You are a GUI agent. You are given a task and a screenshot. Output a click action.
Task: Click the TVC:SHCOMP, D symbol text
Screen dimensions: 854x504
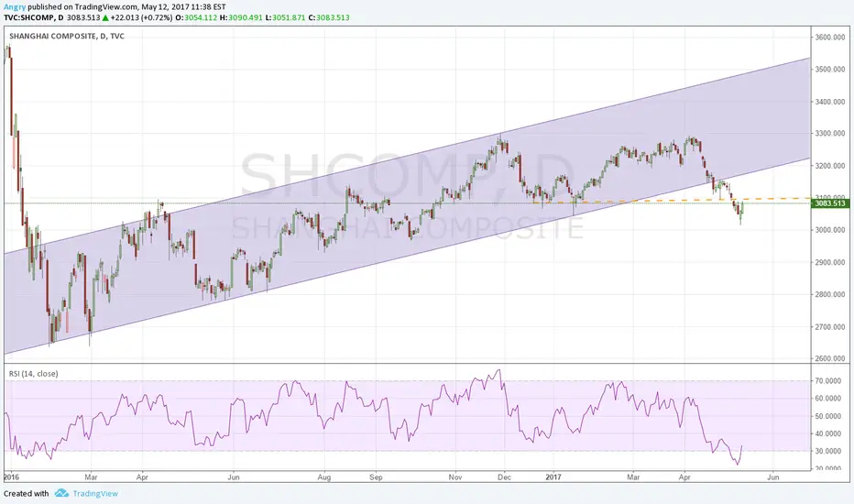click(x=34, y=17)
